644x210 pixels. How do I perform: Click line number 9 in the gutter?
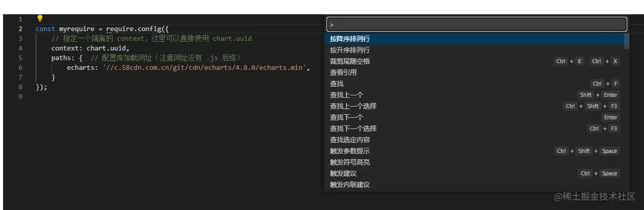tap(20, 96)
